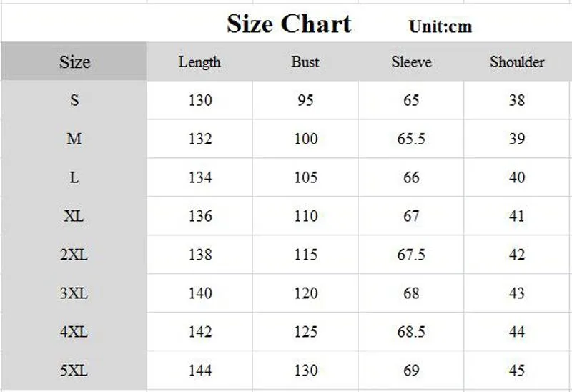Select the Shoulder column header

[x=517, y=62]
